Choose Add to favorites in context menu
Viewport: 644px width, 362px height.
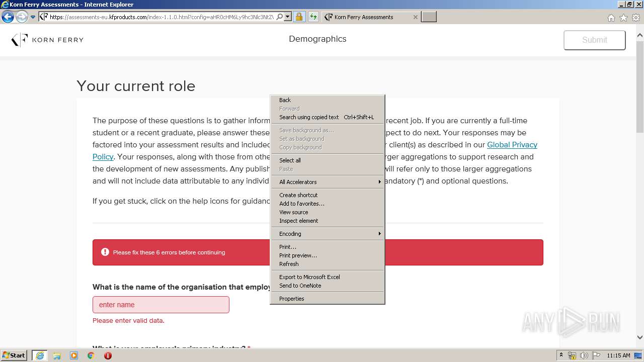(x=328, y=204)
